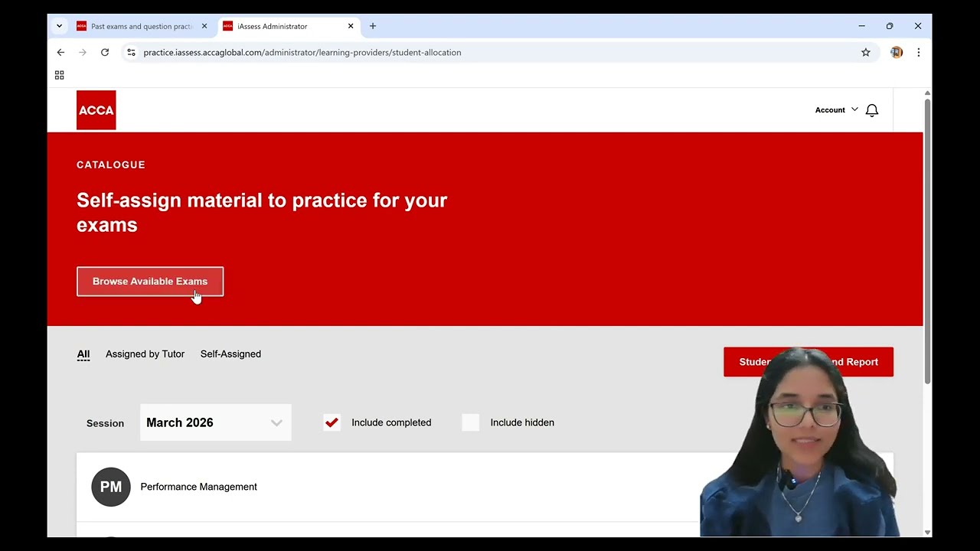Click the page vertical scrollbar

point(927,241)
